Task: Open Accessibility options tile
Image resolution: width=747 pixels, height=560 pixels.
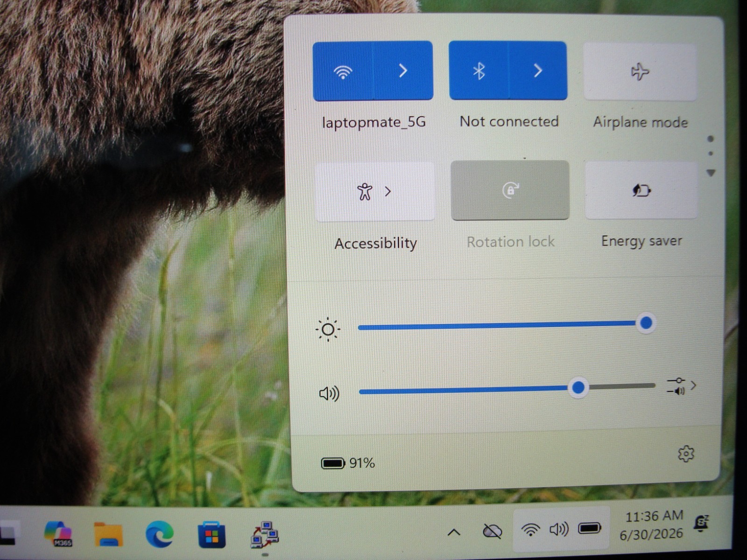Action: (x=375, y=191)
